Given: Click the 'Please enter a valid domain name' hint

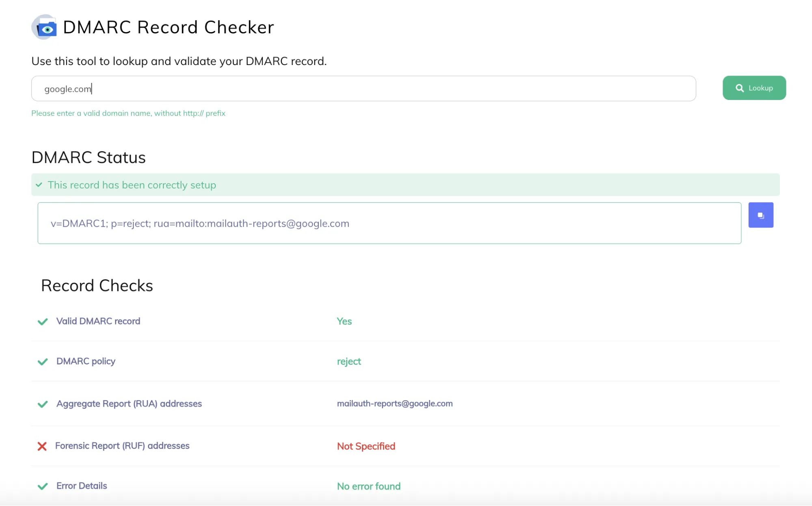Looking at the screenshot, I should click(x=128, y=113).
